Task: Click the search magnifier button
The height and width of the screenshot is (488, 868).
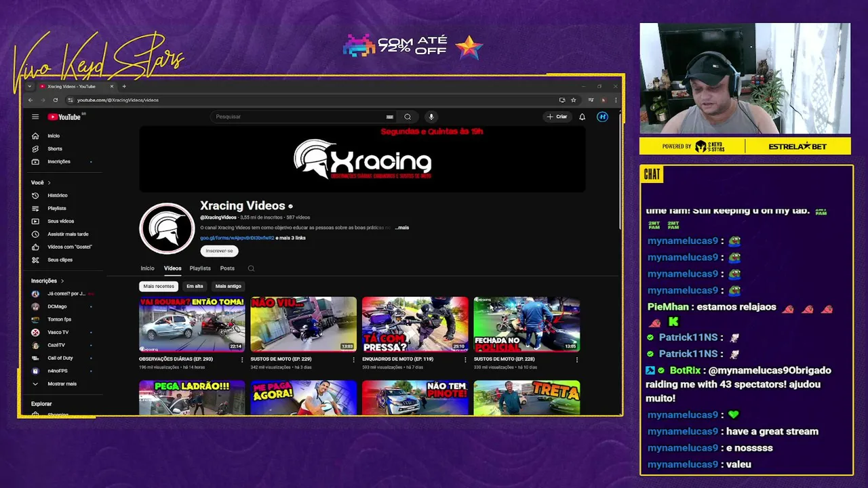Action: tap(407, 117)
